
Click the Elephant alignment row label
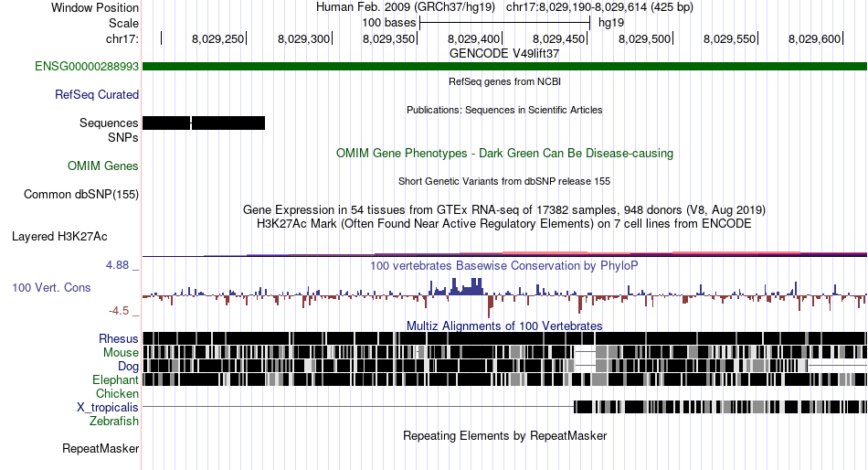(x=115, y=380)
